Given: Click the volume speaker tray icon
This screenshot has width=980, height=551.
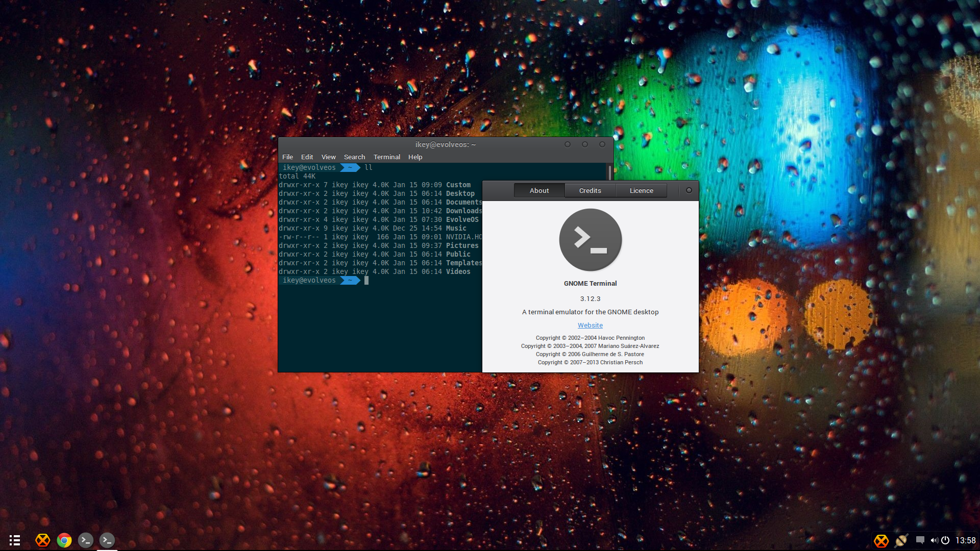Looking at the screenshot, I should tap(934, 540).
